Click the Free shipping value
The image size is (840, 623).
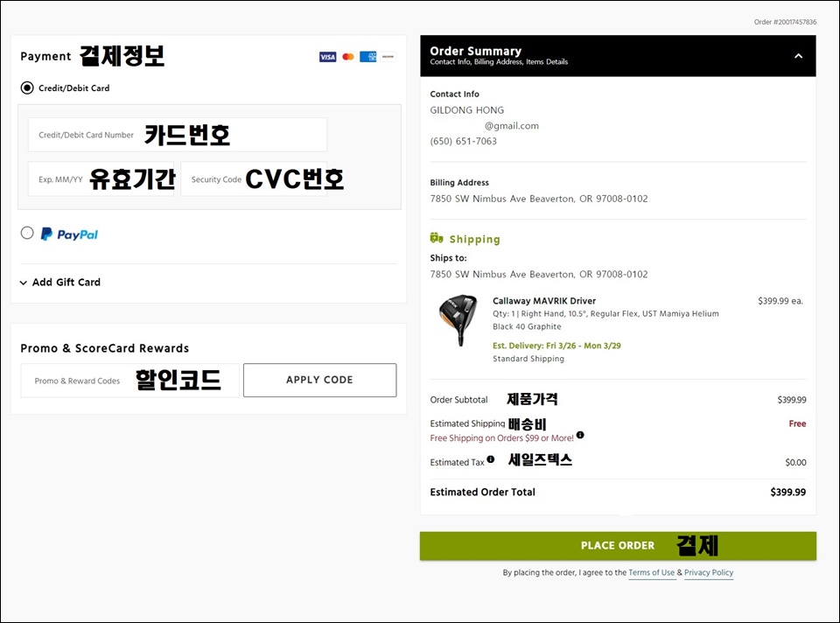[x=797, y=423]
